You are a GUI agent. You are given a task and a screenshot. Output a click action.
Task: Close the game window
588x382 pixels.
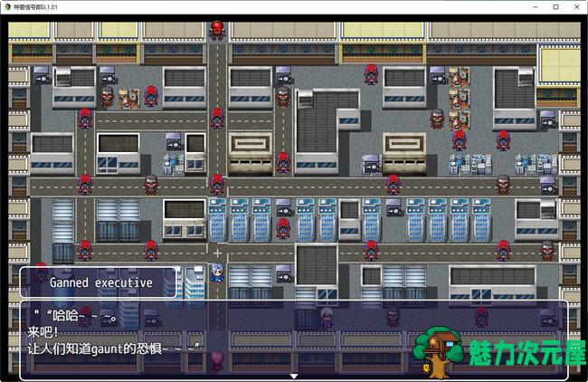click(577, 6)
